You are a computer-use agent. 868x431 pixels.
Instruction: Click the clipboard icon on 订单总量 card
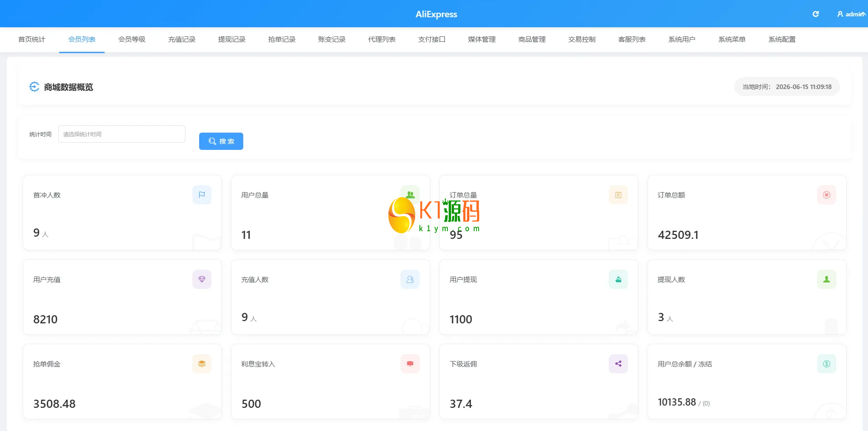tap(618, 195)
